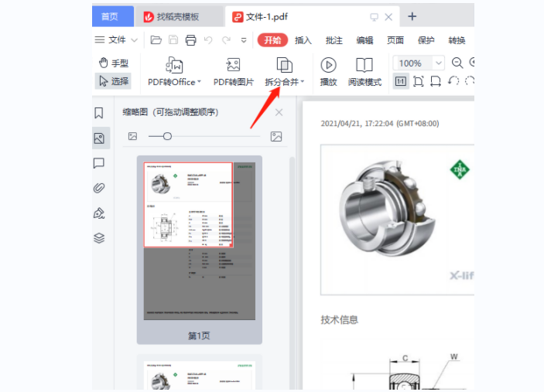Click the thumbnail panel scrollbar
The height and width of the screenshot is (392, 544).
pyautogui.click(x=293, y=273)
